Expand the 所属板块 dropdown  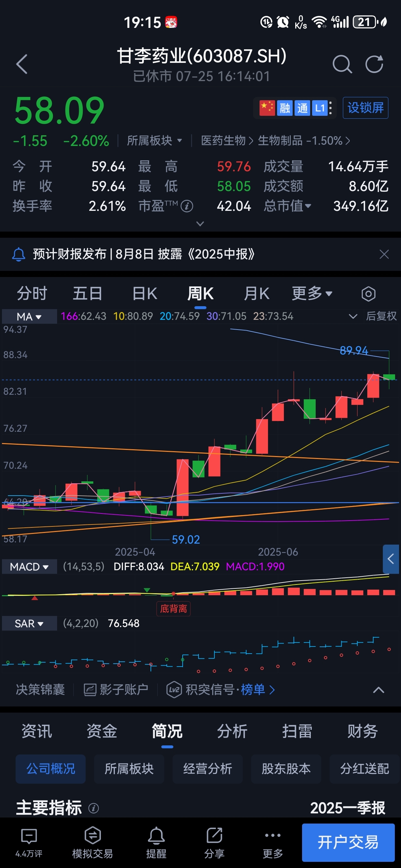(154, 140)
